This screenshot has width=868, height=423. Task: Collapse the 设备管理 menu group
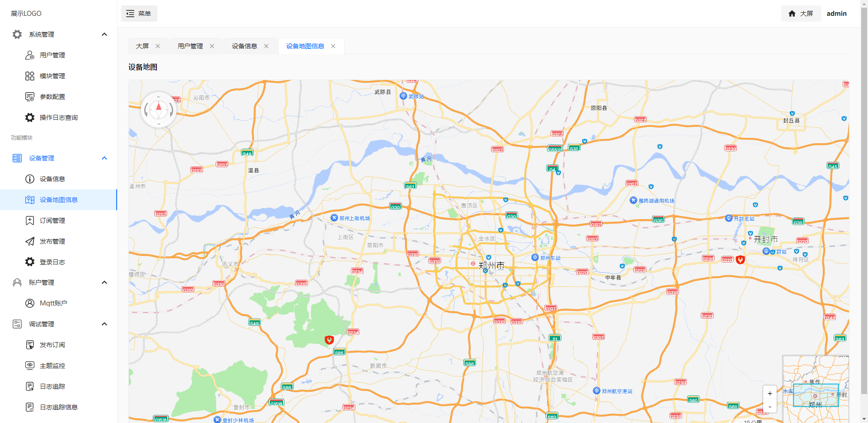tap(104, 158)
